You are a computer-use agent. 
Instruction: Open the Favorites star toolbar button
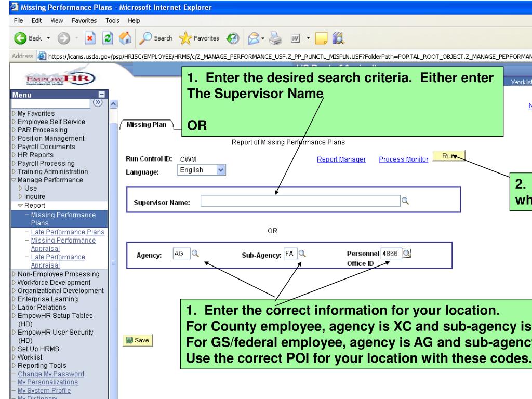tap(199, 38)
